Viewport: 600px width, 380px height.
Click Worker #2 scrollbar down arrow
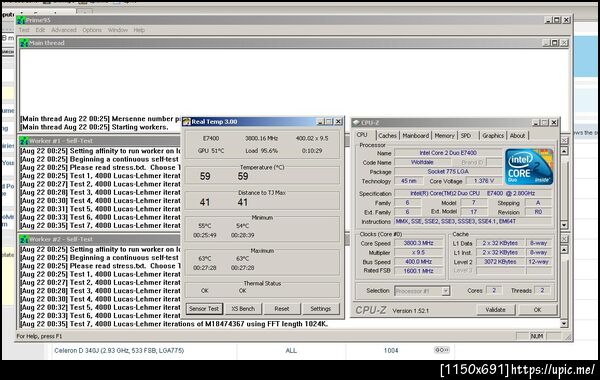click(x=564, y=324)
